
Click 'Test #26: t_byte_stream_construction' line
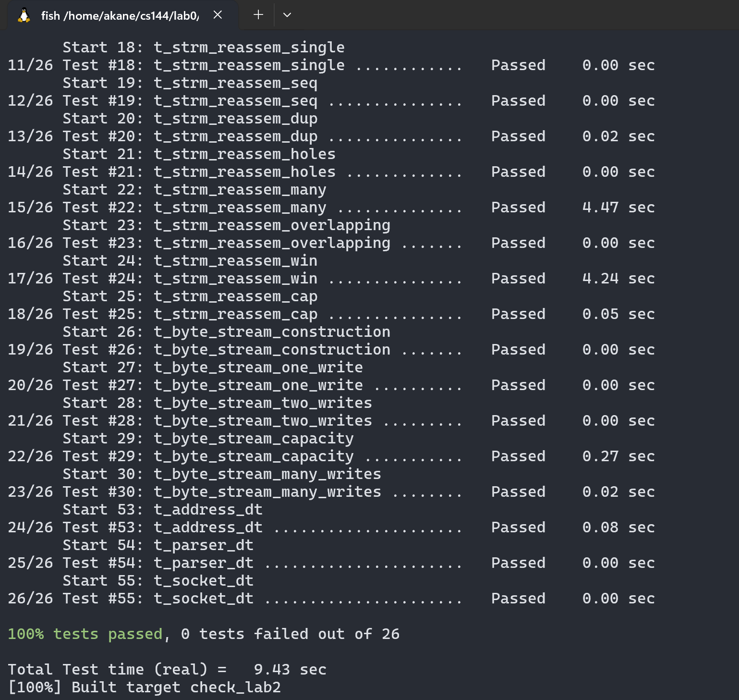pyautogui.click(x=331, y=350)
